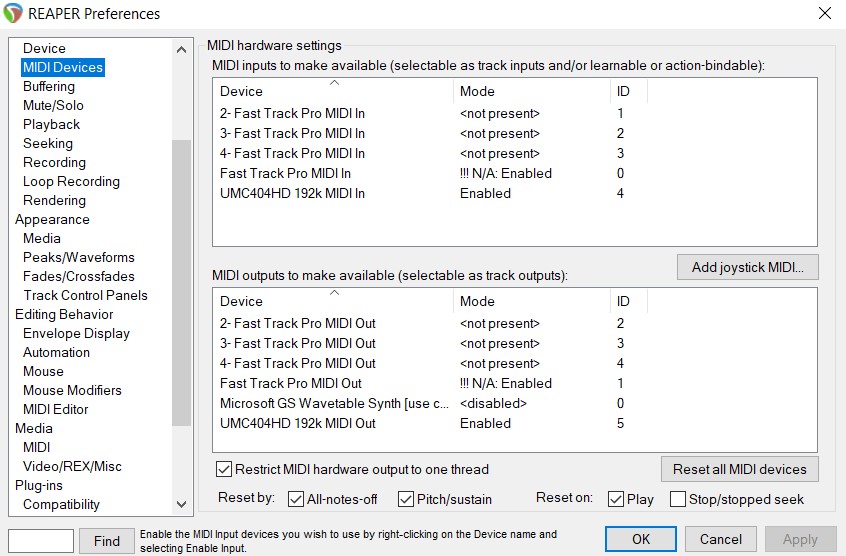Select UMC404HD 192k MIDI In input device
Screen dimensions: 846x556
(x=292, y=193)
